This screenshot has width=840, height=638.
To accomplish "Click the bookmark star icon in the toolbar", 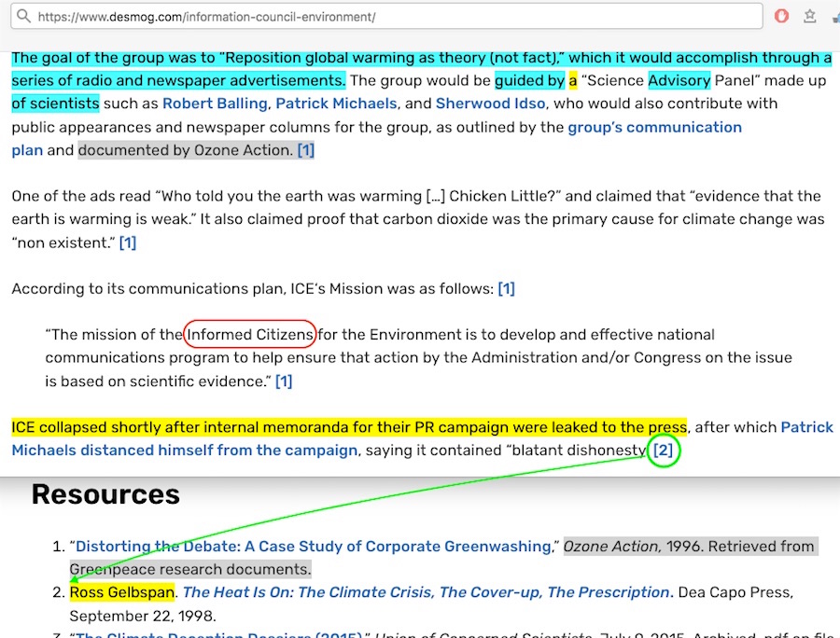I will (808, 17).
